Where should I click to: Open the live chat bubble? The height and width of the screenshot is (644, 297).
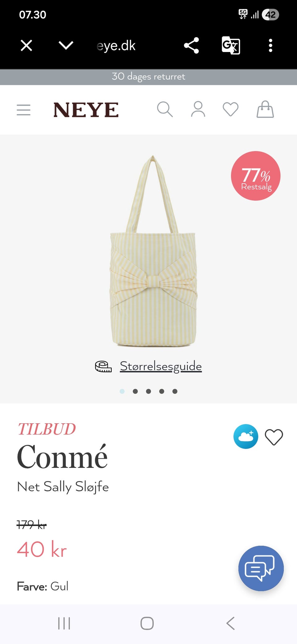[x=261, y=568]
